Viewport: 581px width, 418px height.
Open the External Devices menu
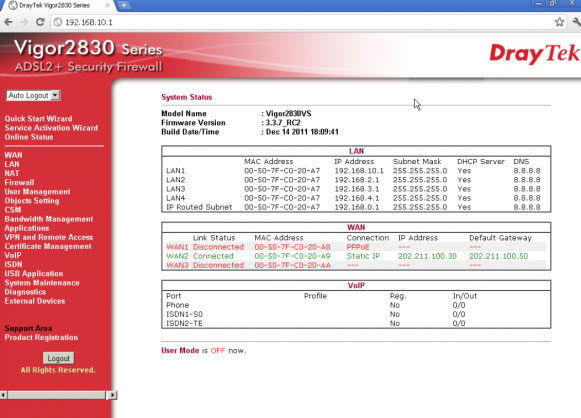pyautogui.click(x=35, y=301)
